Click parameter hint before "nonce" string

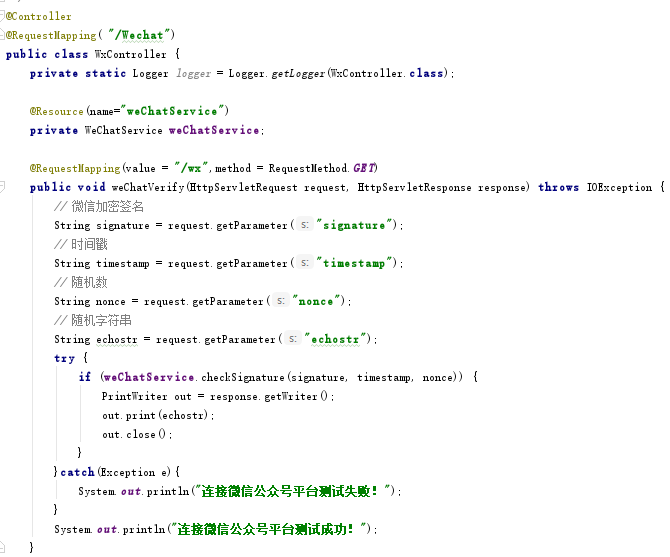[x=281, y=301]
